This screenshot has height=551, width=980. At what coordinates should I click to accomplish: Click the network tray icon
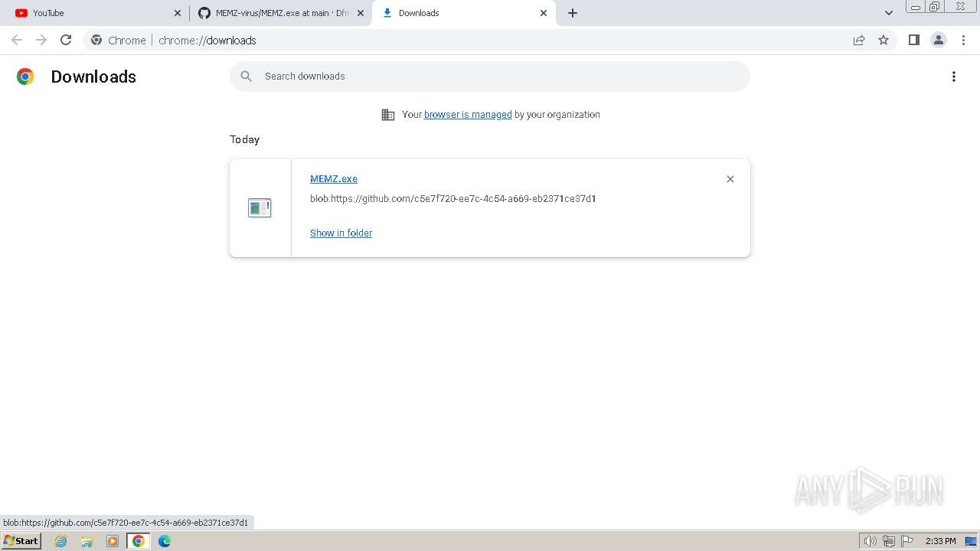(889, 541)
